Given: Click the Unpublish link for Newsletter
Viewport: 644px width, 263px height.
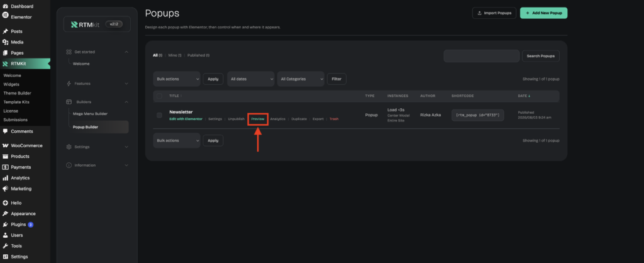Looking at the screenshot, I should point(236,119).
